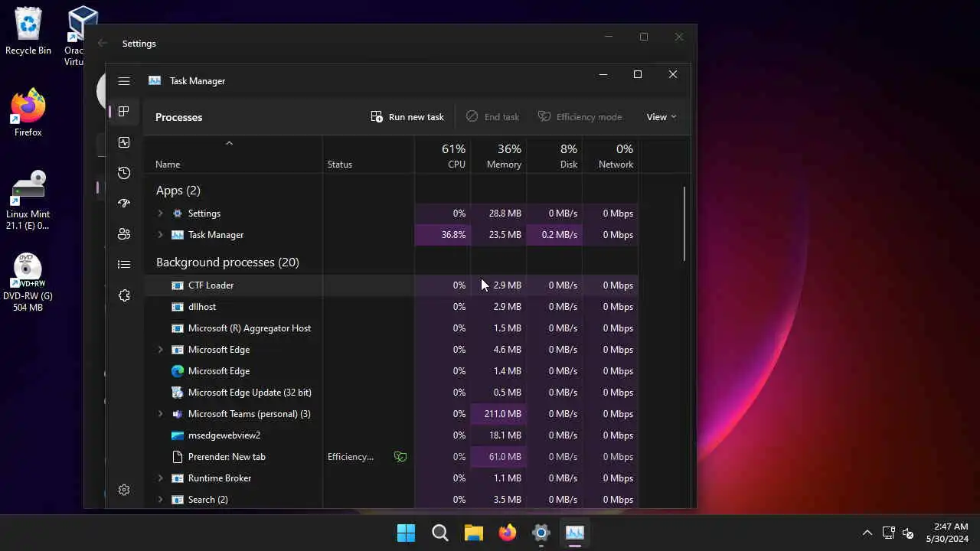This screenshot has height=551, width=980.
Task: Expand Microsoft Teams (personal) (3) group
Action: (x=160, y=414)
